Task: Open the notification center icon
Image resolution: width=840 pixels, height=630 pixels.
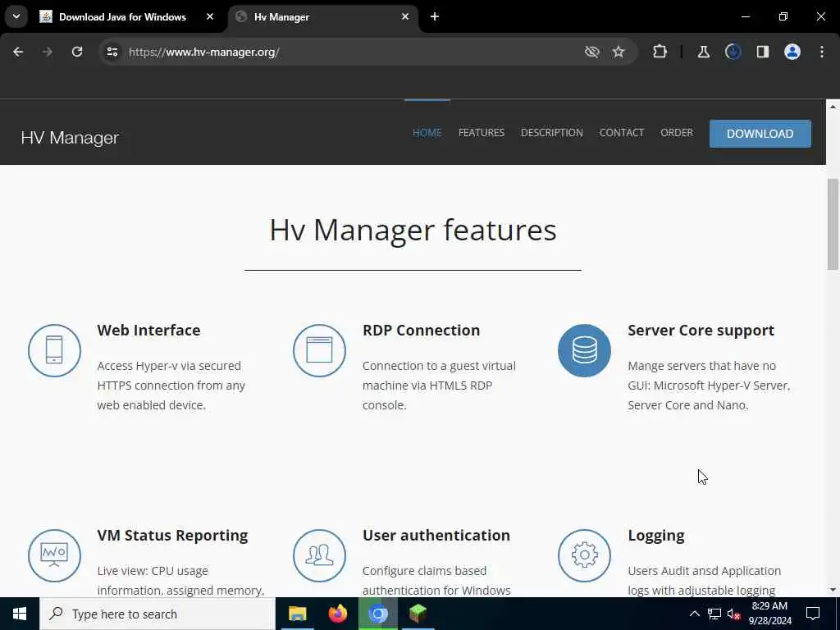Action: coord(813,614)
